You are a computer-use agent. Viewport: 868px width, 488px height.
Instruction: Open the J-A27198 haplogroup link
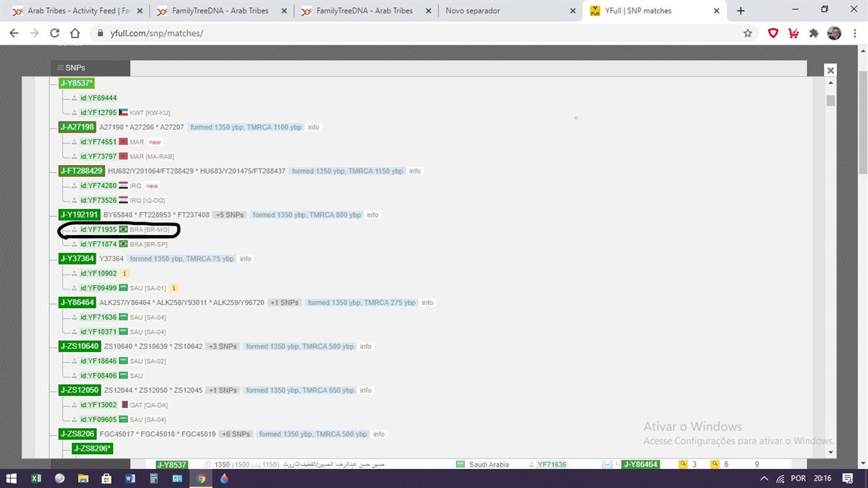pyautogui.click(x=77, y=127)
